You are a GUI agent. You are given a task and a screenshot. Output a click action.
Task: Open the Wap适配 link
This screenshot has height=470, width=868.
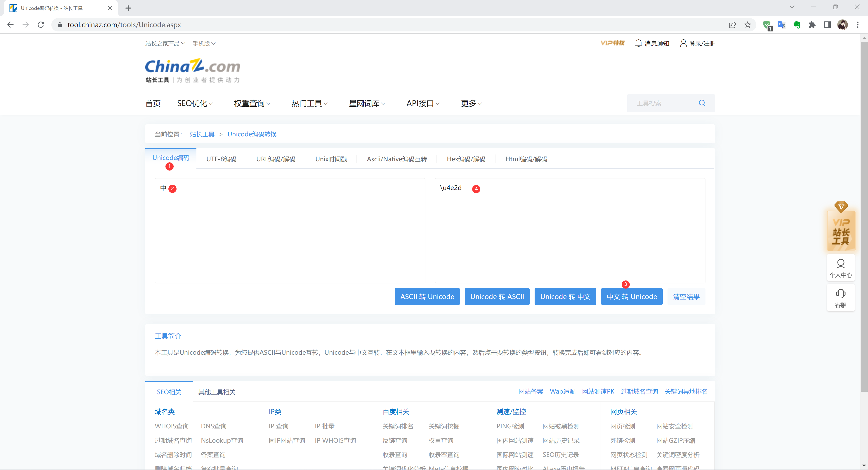coord(562,391)
